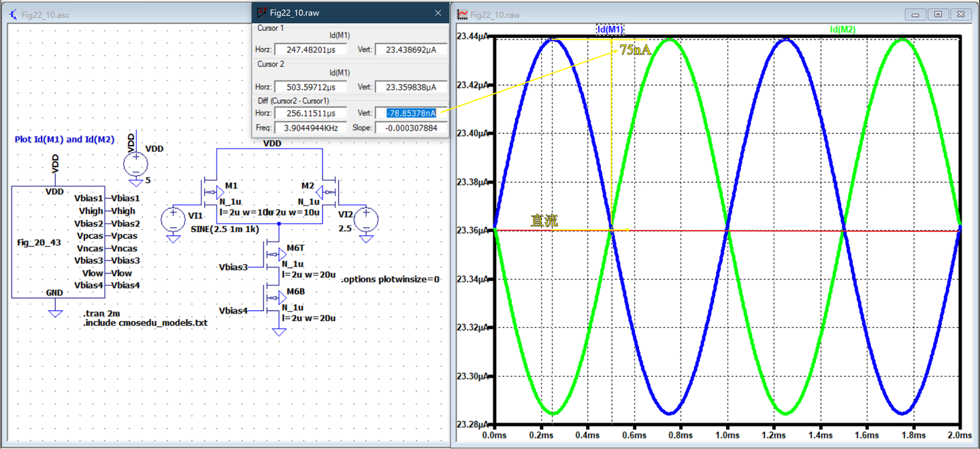Click the red trace icon on the cursor dialog
Image resolution: width=980 pixels, height=449 pixels.
[x=261, y=12]
